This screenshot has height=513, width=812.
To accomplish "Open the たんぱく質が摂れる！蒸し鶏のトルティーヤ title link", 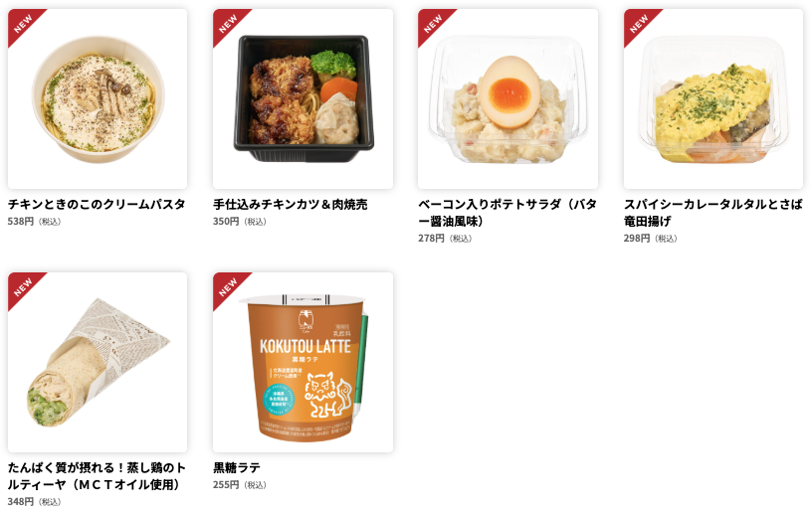I will coord(97,476).
